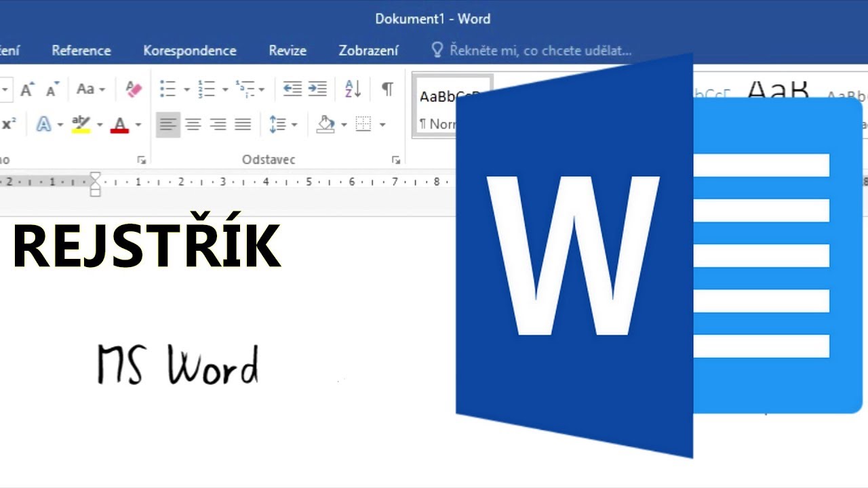
Task: Align text right
Action: click(218, 125)
